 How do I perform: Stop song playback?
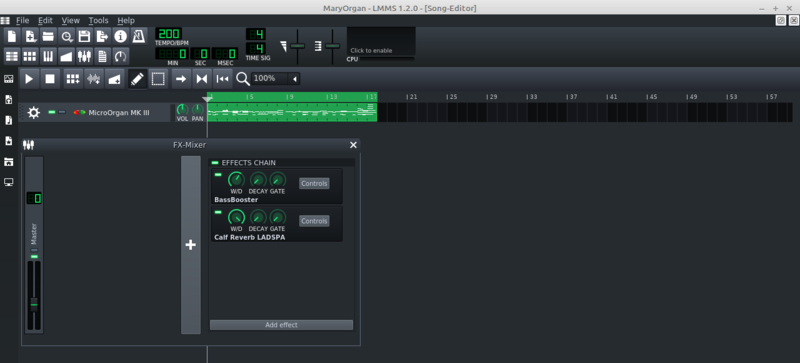click(x=50, y=79)
